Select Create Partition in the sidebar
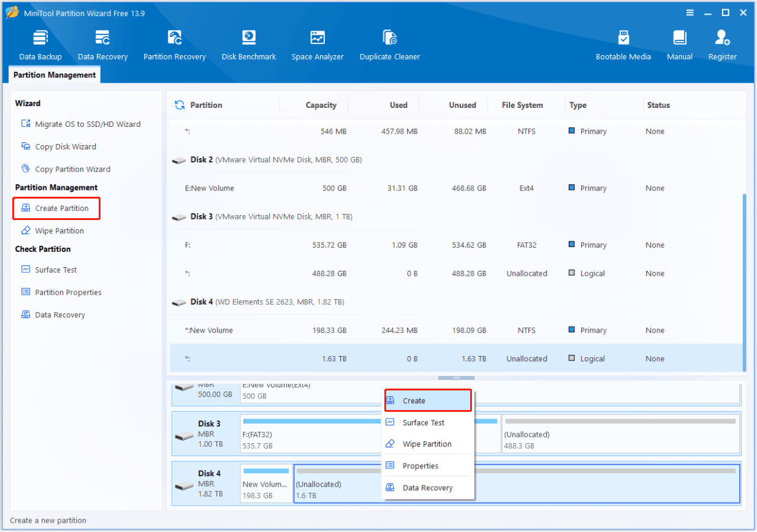757x532 pixels. coord(56,208)
